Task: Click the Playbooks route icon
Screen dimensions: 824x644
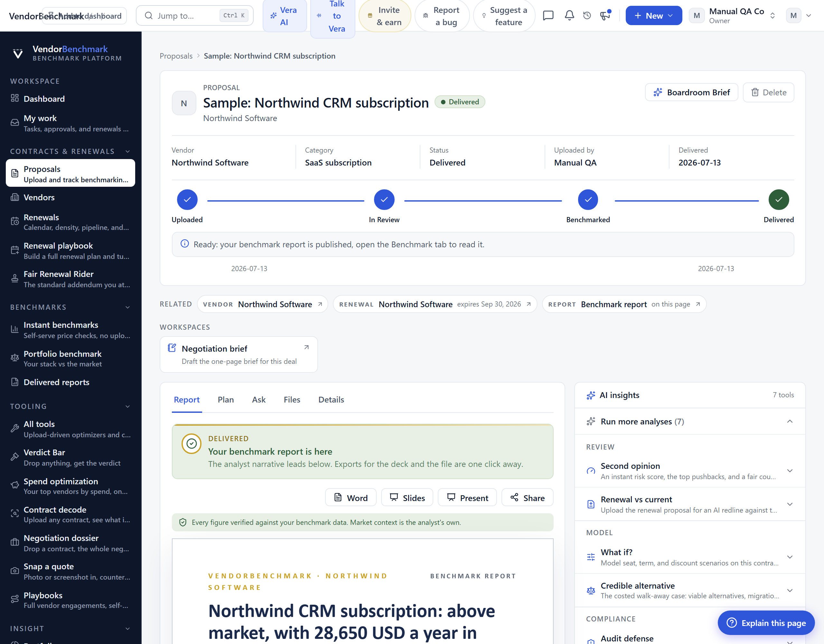Action: coord(15,600)
